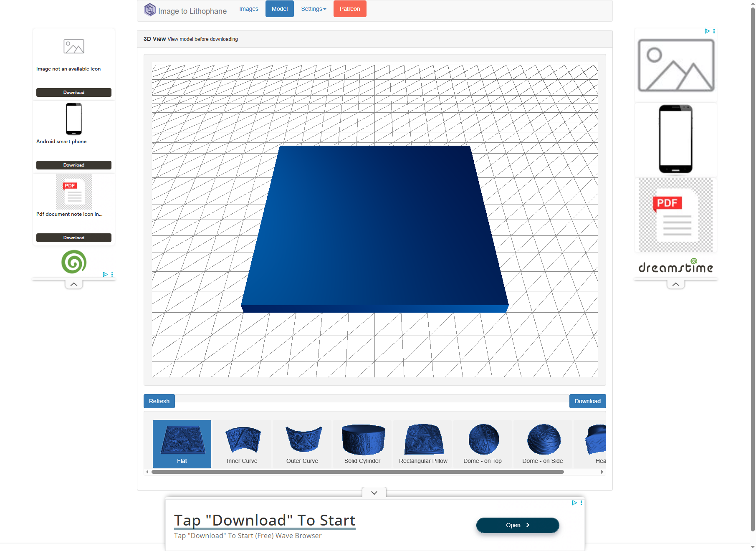Switch to the Images tab
The height and width of the screenshot is (551, 756).
click(x=248, y=8)
